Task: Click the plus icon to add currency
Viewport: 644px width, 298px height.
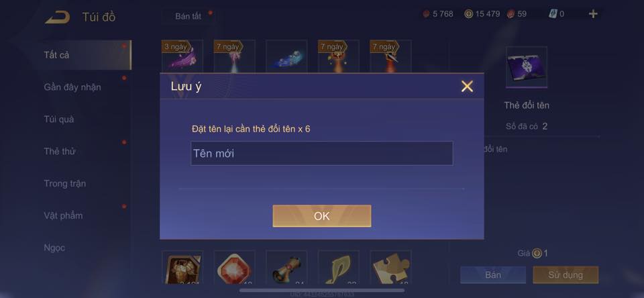Action: 593,14
